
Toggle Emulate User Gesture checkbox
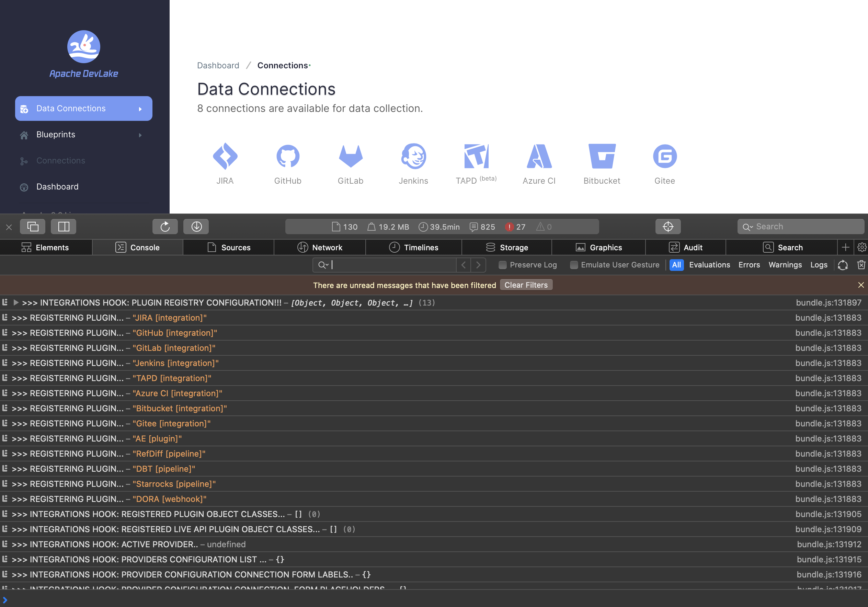point(573,265)
